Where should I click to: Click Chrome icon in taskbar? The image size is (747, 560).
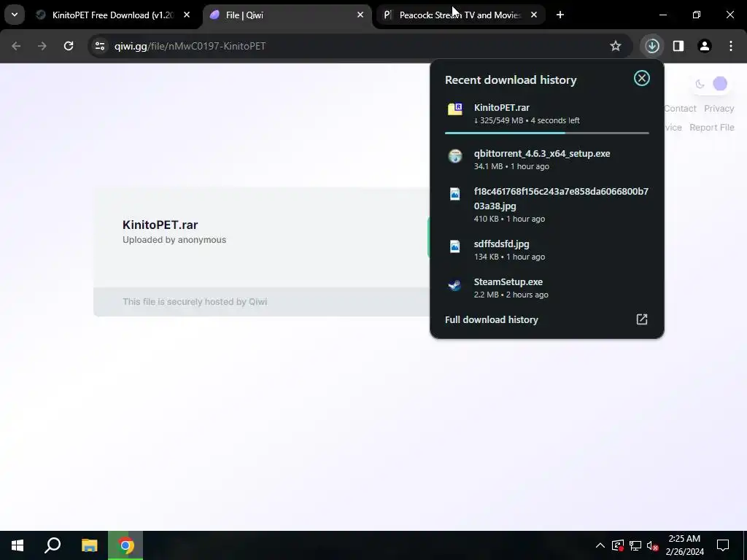[125, 545]
